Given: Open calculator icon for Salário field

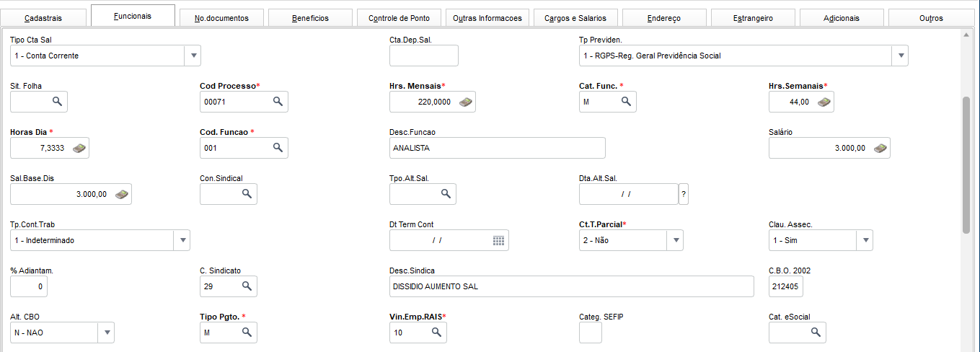Looking at the screenshot, I should 880,148.
